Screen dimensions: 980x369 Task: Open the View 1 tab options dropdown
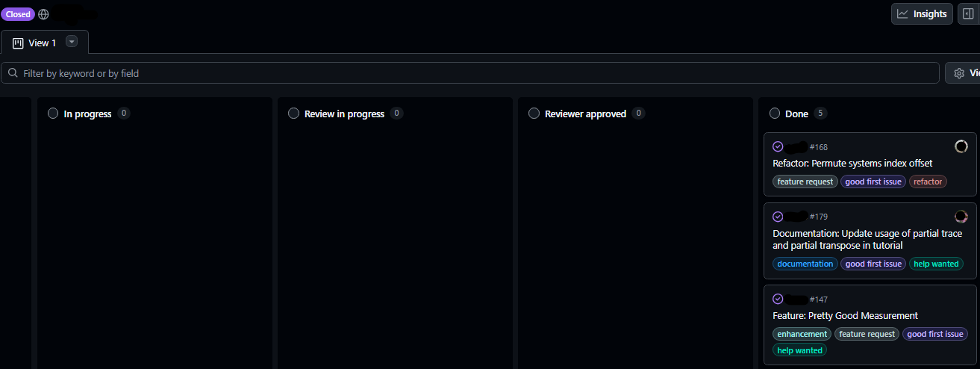72,42
